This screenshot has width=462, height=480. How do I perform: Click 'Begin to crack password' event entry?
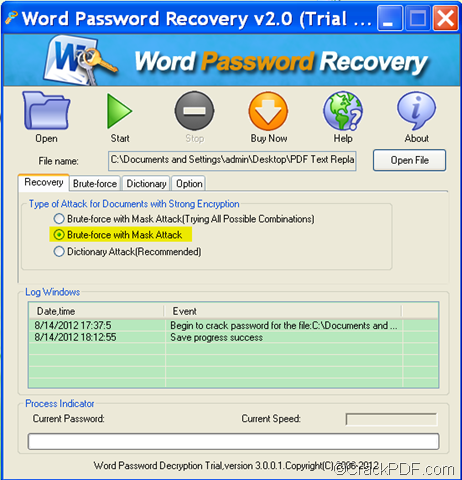[x=284, y=325]
